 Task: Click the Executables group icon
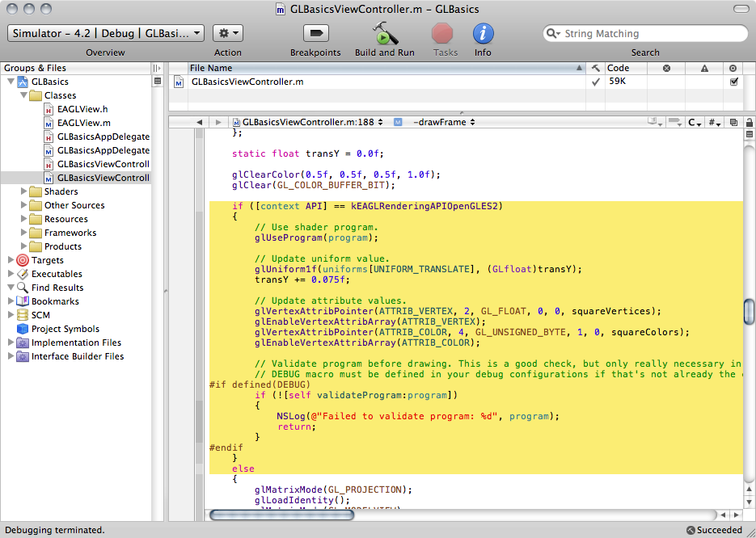tap(23, 274)
